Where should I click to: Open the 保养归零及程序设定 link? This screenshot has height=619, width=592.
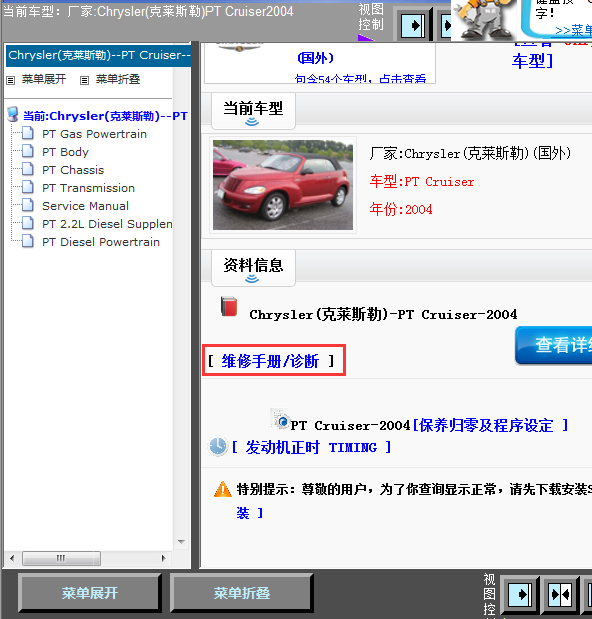point(490,426)
